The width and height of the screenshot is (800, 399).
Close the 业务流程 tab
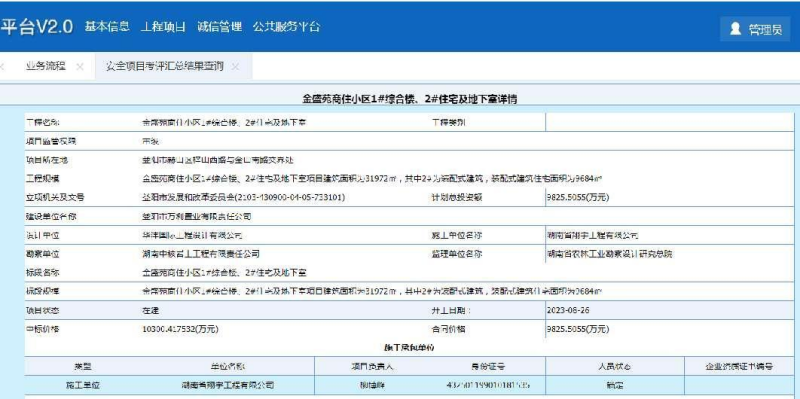click(x=80, y=66)
